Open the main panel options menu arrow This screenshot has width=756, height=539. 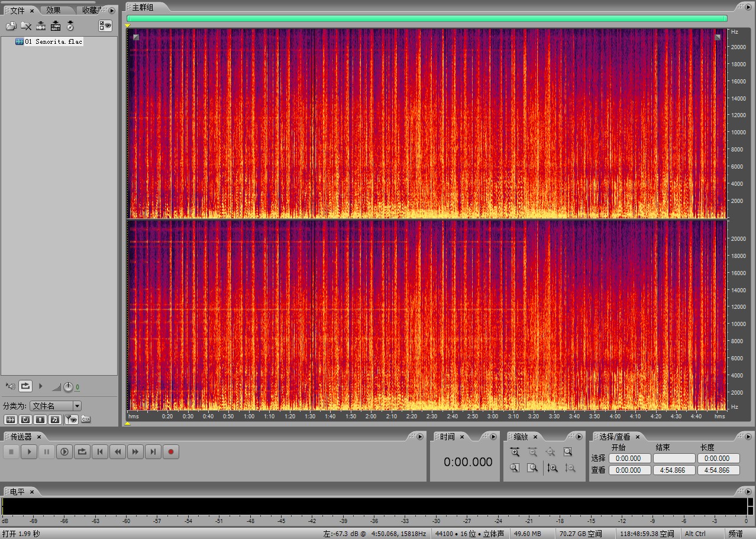[x=748, y=7]
